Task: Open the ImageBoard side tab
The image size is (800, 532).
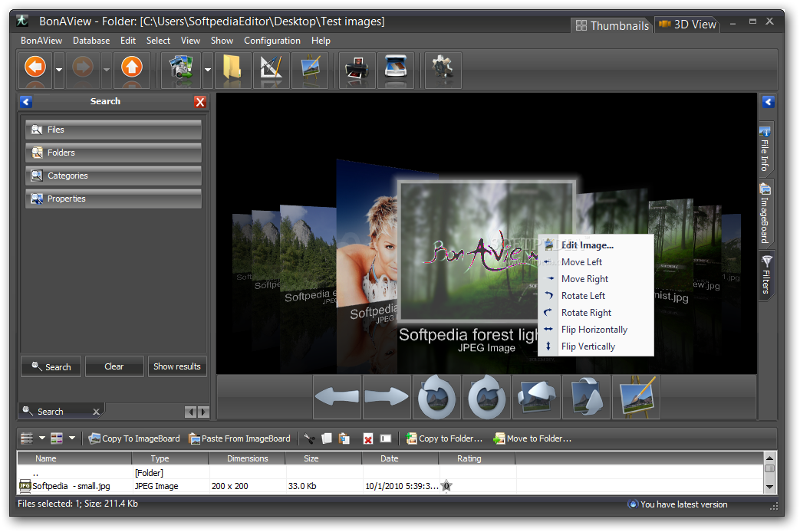Action: 765,213
